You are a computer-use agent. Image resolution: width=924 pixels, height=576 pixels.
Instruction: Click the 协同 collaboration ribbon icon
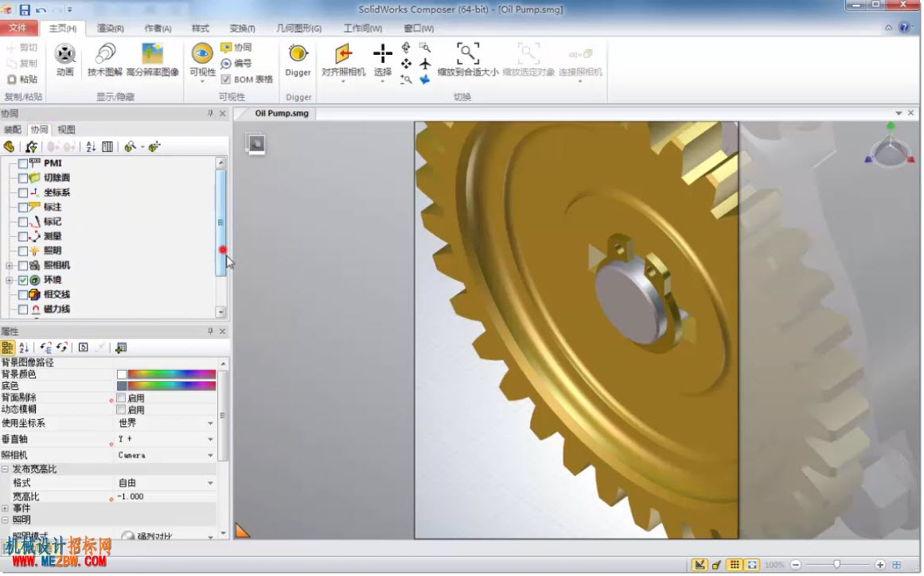[x=236, y=47]
